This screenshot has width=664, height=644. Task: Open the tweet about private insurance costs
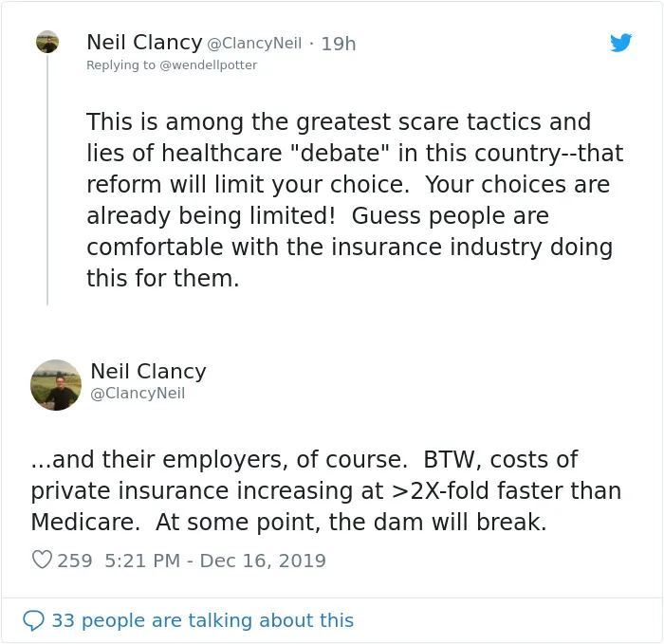(x=326, y=490)
